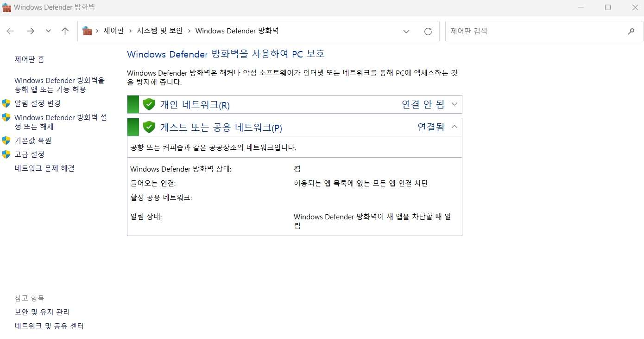Collapse the 게스트 또는 공용 네트워크 chevron

pyautogui.click(x=454, y=127)
